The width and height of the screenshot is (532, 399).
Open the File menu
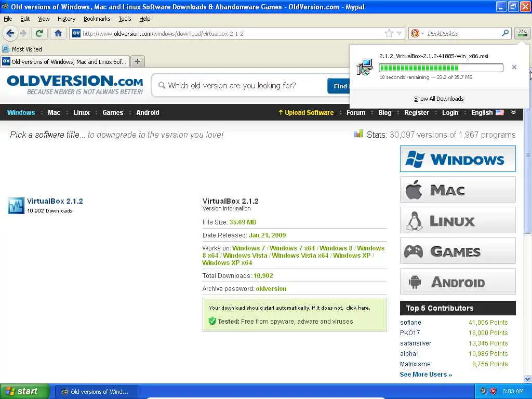point(7,19)
